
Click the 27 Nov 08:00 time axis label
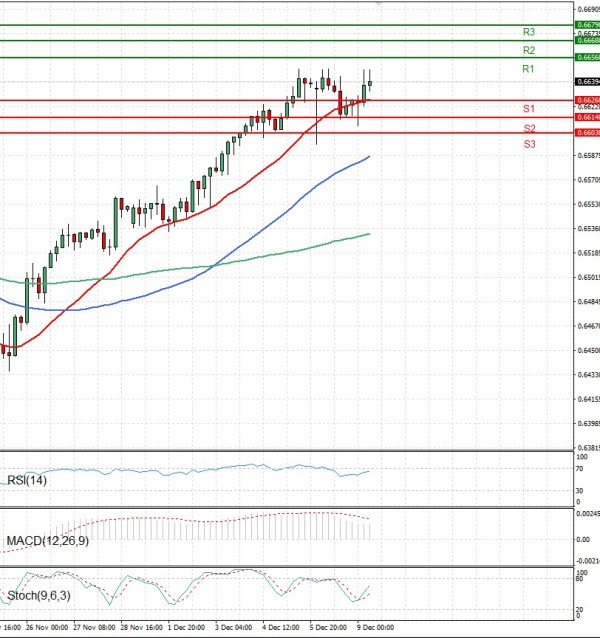[x=93, y=628]
